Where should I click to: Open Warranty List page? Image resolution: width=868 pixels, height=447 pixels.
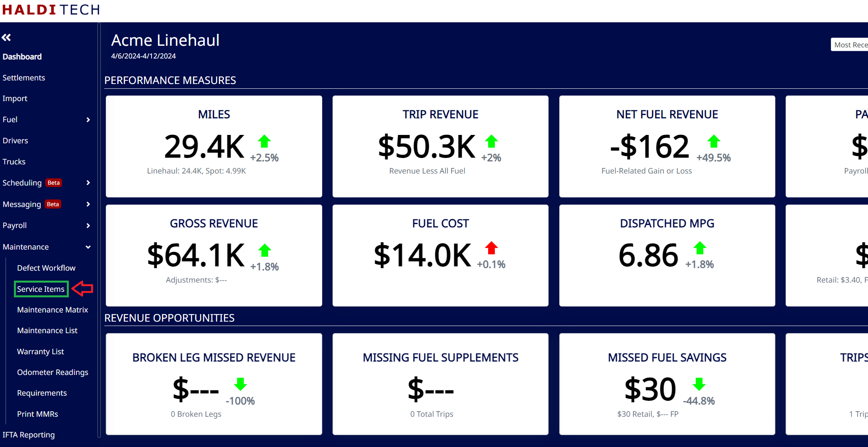coord(40,351)
